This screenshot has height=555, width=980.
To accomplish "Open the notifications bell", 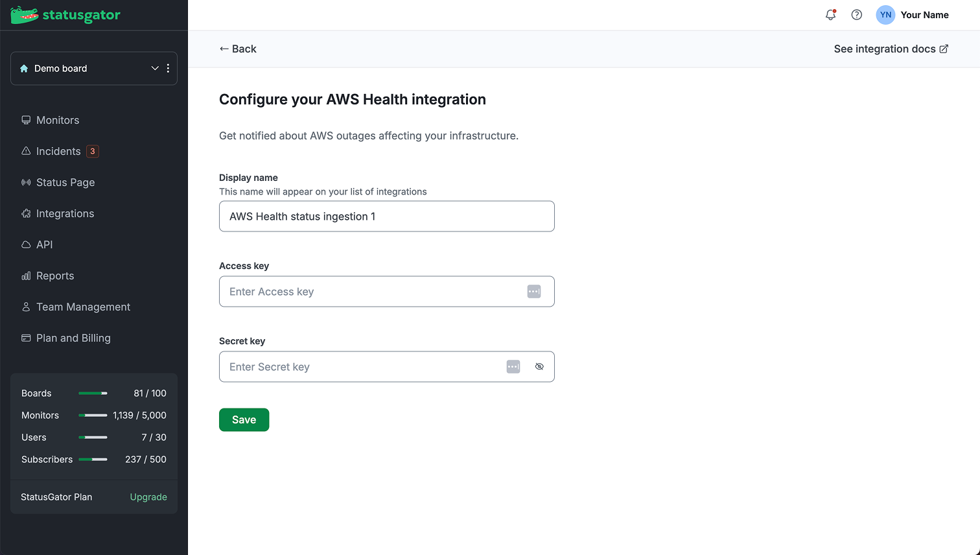I will (x=830, y=15).
